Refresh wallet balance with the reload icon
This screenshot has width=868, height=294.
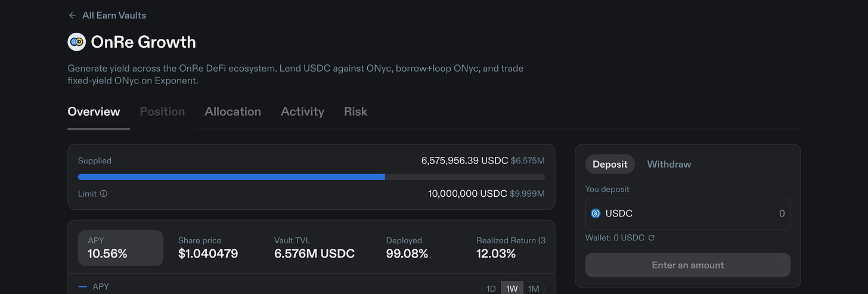click(x=652, y=238)
